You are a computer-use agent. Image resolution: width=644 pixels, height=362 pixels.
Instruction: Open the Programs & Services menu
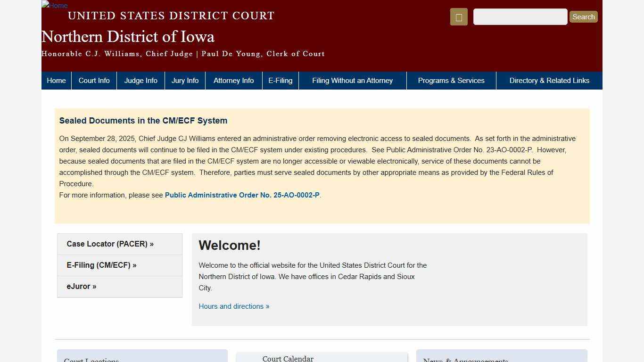pos(451,80)
